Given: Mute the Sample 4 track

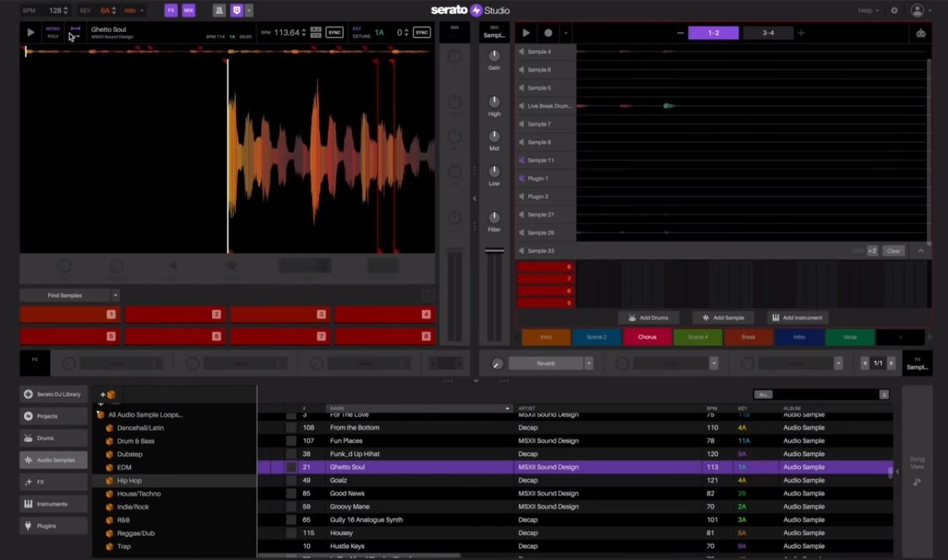Looking at the screenshot, I should coord(522,52).
